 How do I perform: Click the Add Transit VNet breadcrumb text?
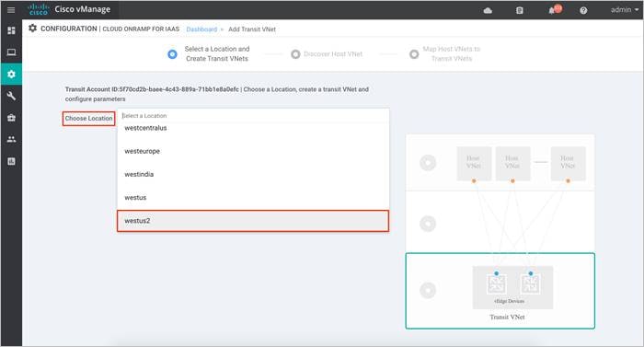tap(252, 29)
